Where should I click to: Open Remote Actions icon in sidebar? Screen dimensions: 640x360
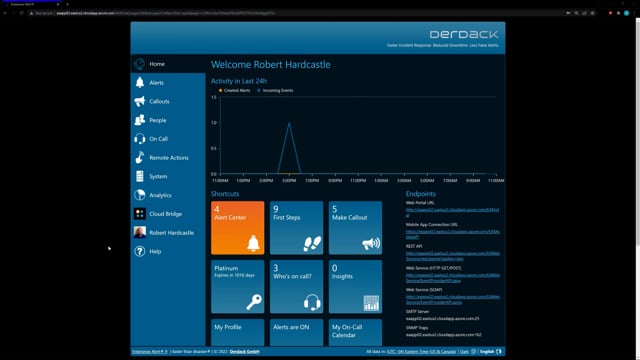(140, 158)
